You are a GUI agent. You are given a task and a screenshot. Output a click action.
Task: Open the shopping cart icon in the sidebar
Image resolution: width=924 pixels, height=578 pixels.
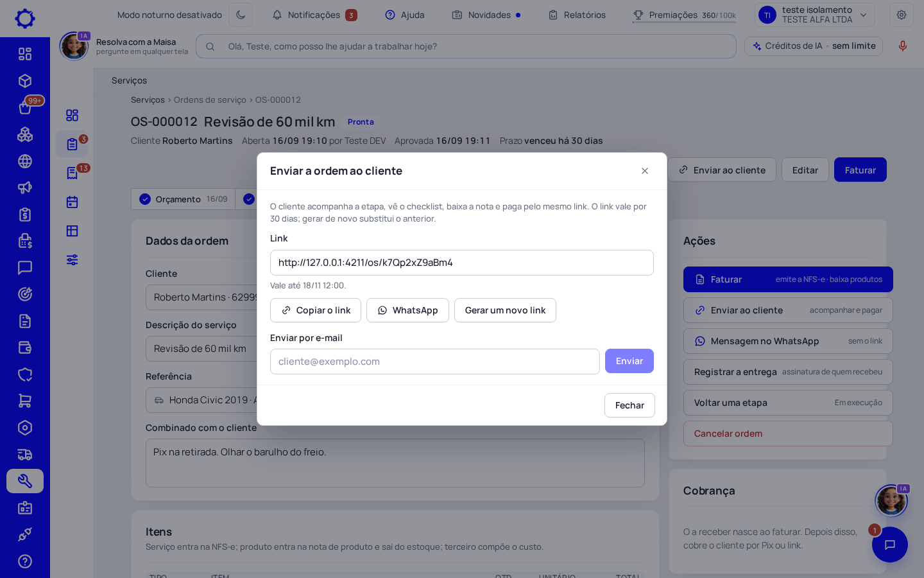tap(25, 401)
